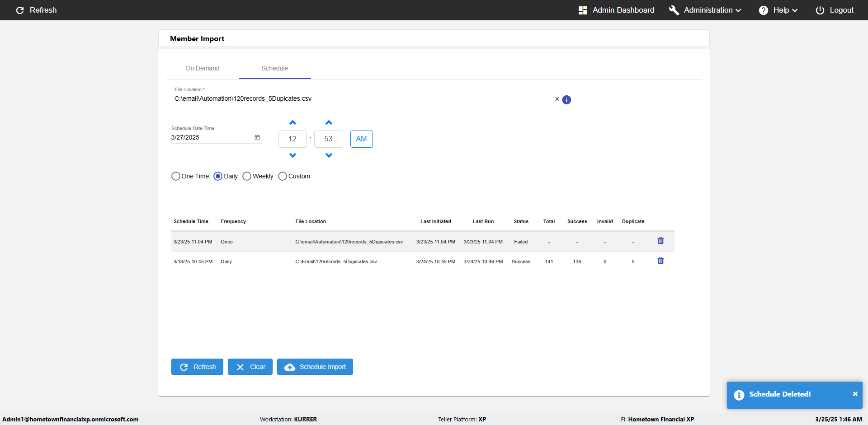The image size is (868, 425).
Task: Dismiss the Schedule Deleted notification
Action: pyautogui.click(x=855, y=394)
